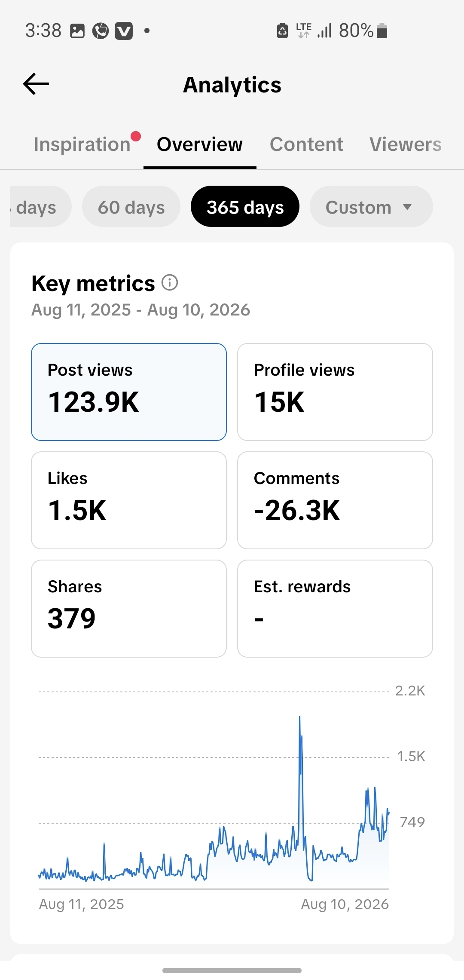Tap the highest spike on the chart
Viewport: 464px width, 980px height.
click(300, 718)
